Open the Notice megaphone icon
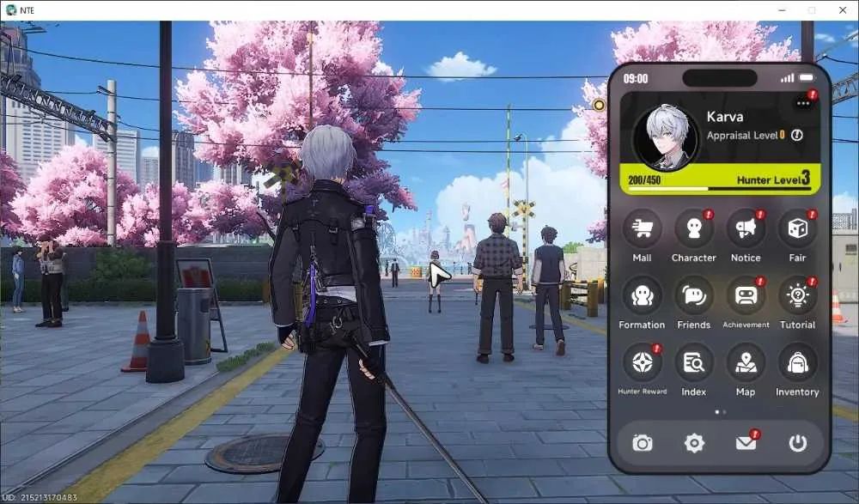 746,228
